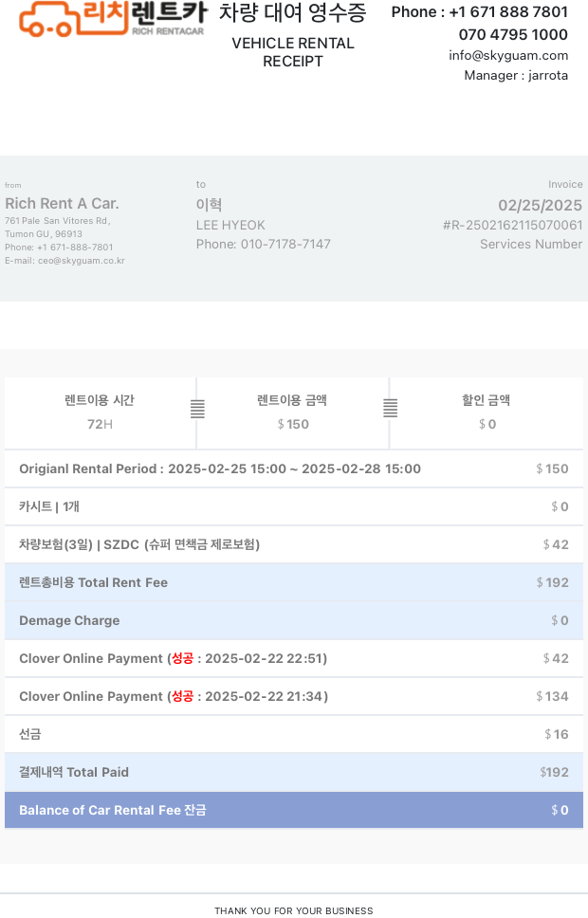
Task: Click the list icon after rental time column
Action: (x=197, y=409)
